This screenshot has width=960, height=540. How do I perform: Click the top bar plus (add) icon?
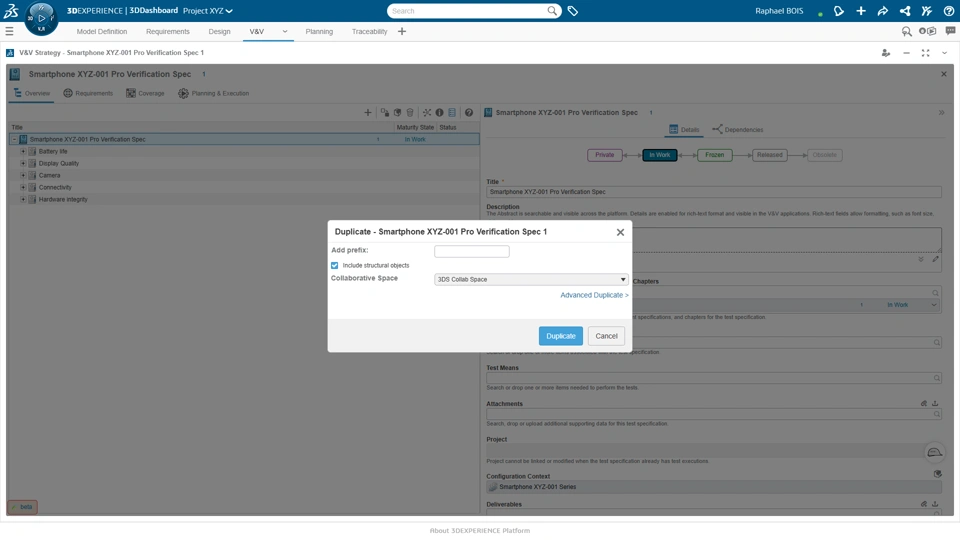click(x=861, y=11)
